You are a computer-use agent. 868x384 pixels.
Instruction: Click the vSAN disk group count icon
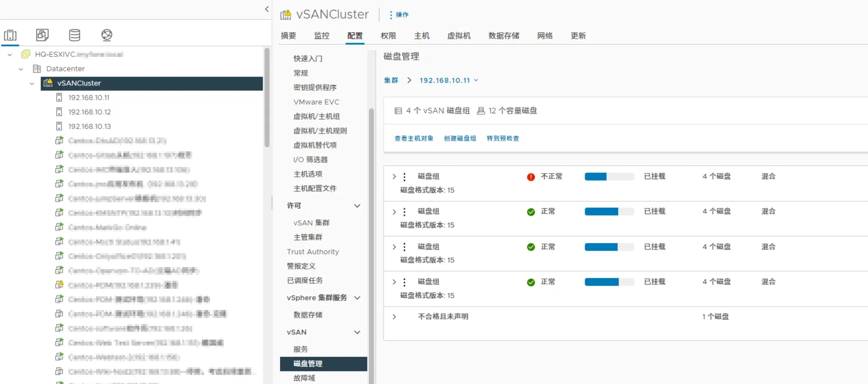point(398,111)
